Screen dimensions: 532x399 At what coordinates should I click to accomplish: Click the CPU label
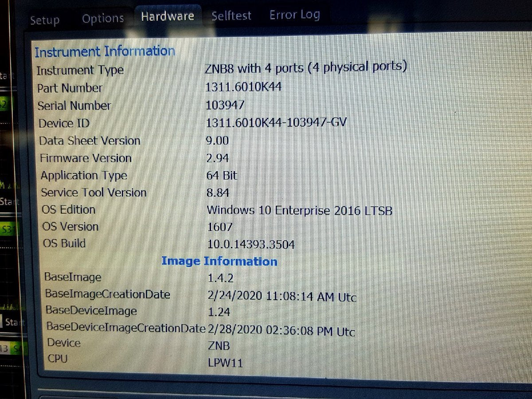[x=58, y=358]
